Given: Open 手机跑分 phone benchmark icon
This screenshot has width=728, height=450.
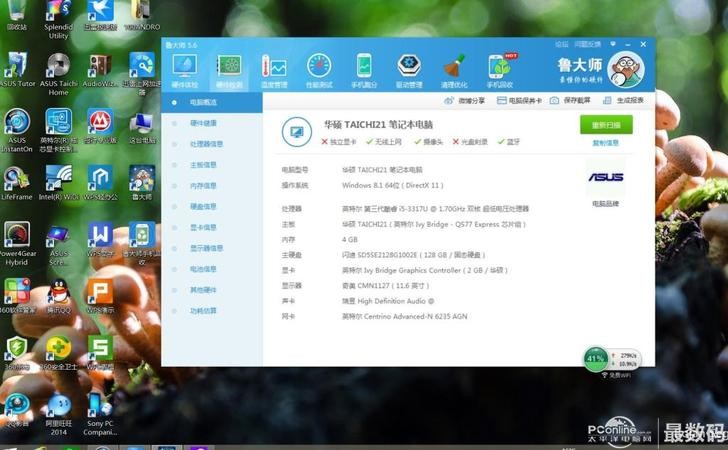Looking at the screenshot, I should click(364, 71).
